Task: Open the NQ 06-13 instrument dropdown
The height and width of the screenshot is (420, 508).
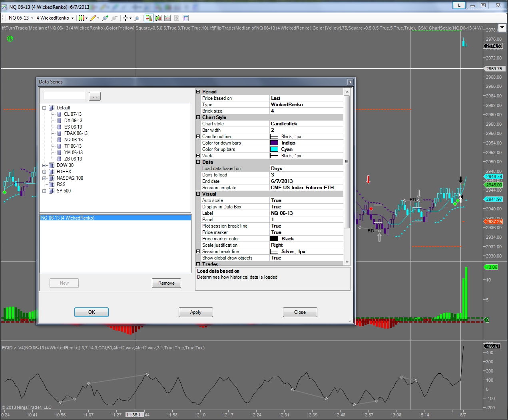Action: tap(21, 18)
